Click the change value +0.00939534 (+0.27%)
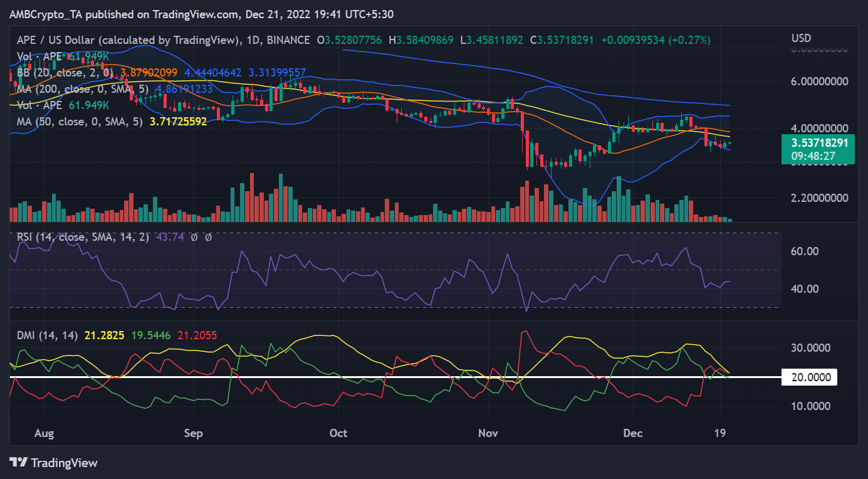Screen dimensions: 868x479 click(x=656, y=39)
